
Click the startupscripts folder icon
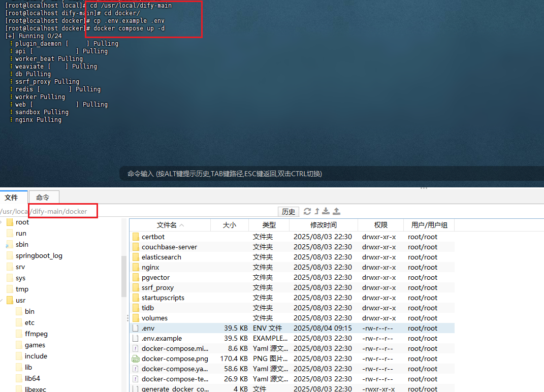[136, 298]
